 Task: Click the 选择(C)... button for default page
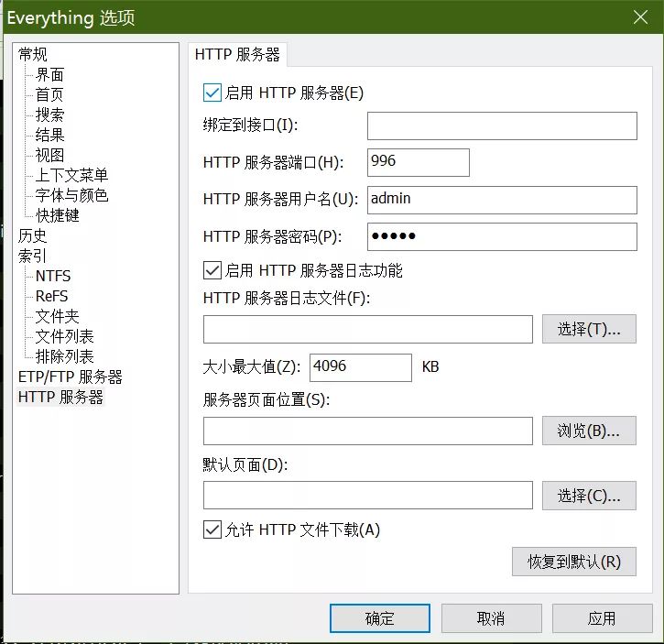(589, 496)
